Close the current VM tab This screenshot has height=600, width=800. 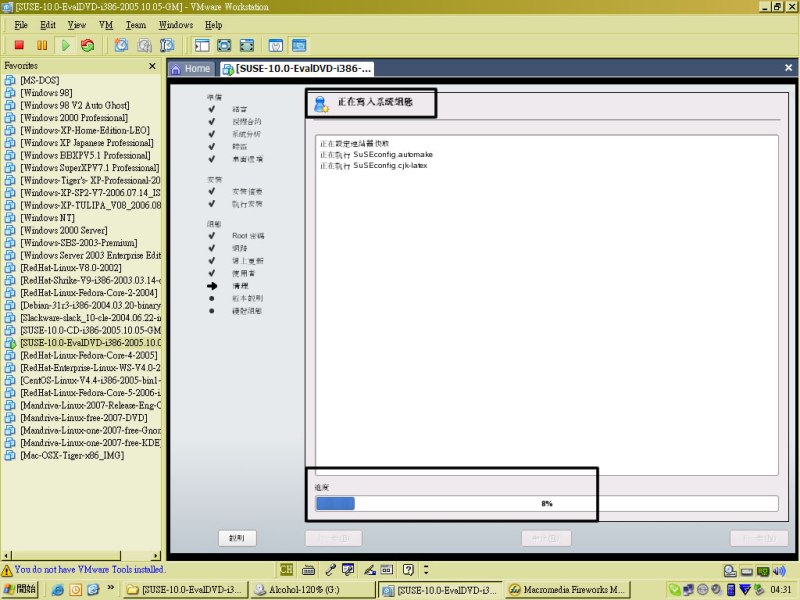tap(788, 67)
